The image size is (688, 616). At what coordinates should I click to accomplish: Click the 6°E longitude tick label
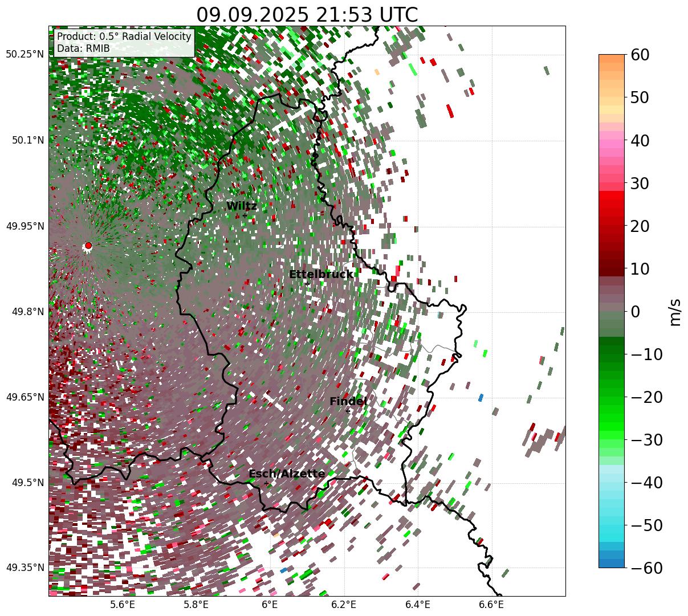click(x=270, y=605)
